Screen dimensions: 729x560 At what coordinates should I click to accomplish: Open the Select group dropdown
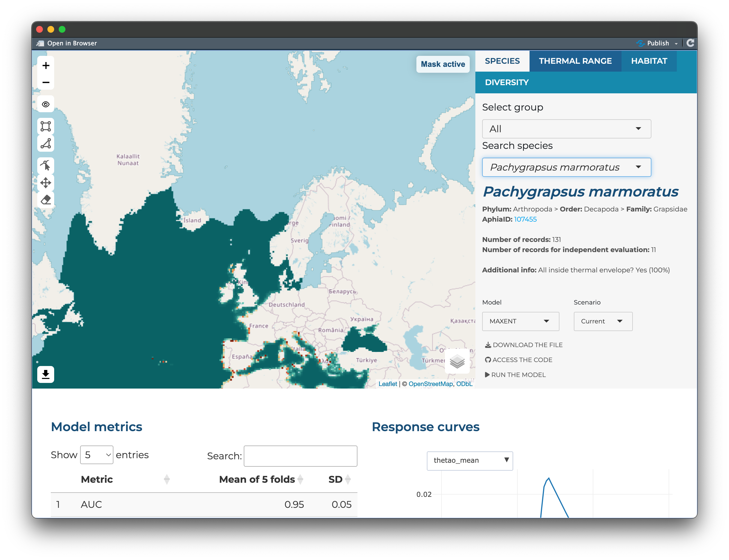pyautogui.click(x=566, y=129)
